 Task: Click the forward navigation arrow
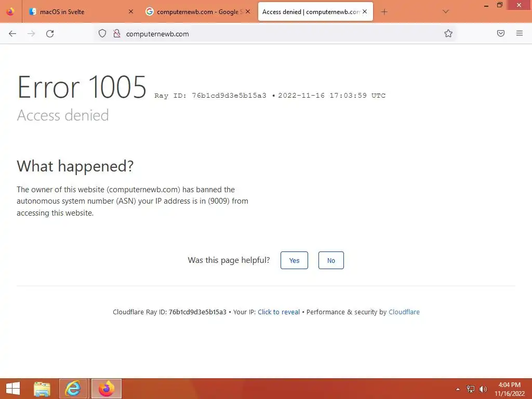point(31,34)
